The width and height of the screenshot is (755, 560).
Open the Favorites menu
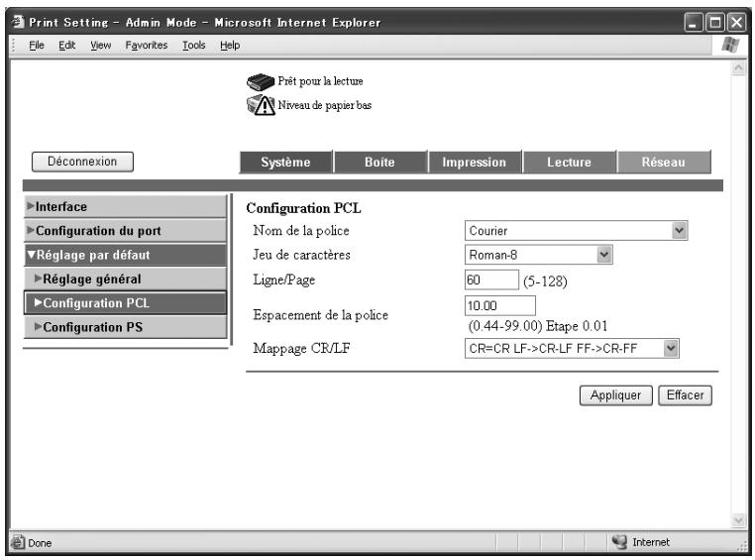click(147, 46)
